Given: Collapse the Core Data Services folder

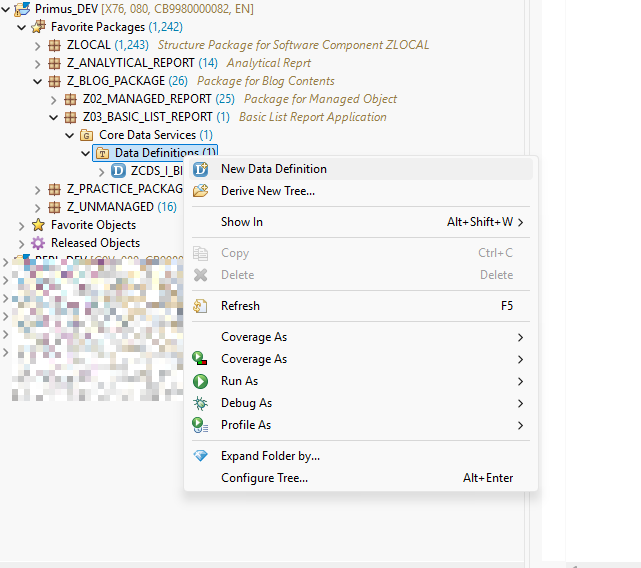Looking at the screenshot, I should click(69, 135).
